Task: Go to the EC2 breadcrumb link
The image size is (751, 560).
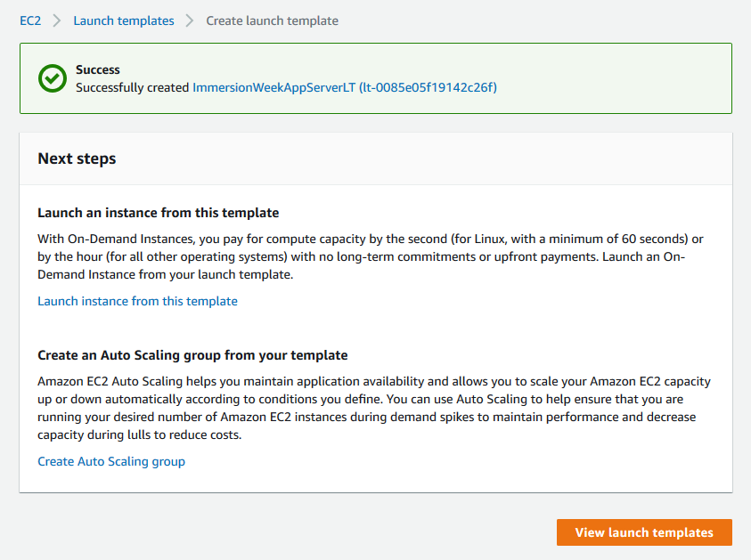Action: pos(30,20)
